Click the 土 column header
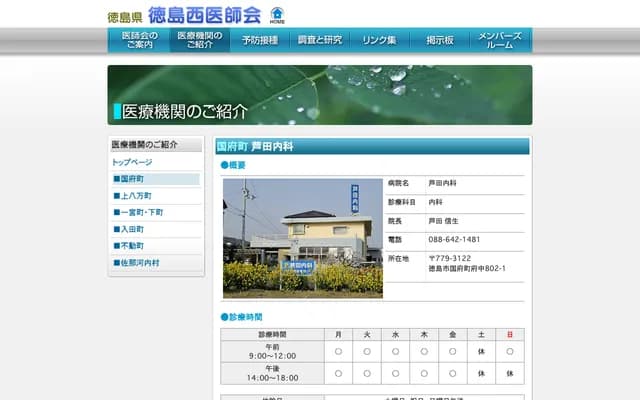The image size is (640, 400). tap(481, 334)
